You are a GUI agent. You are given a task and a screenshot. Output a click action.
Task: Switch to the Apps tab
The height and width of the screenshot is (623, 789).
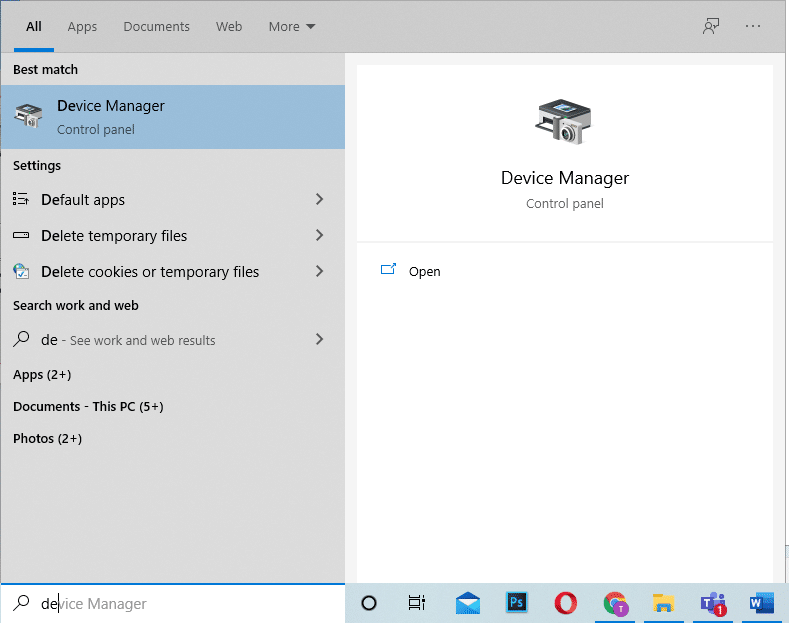[82, 27]
